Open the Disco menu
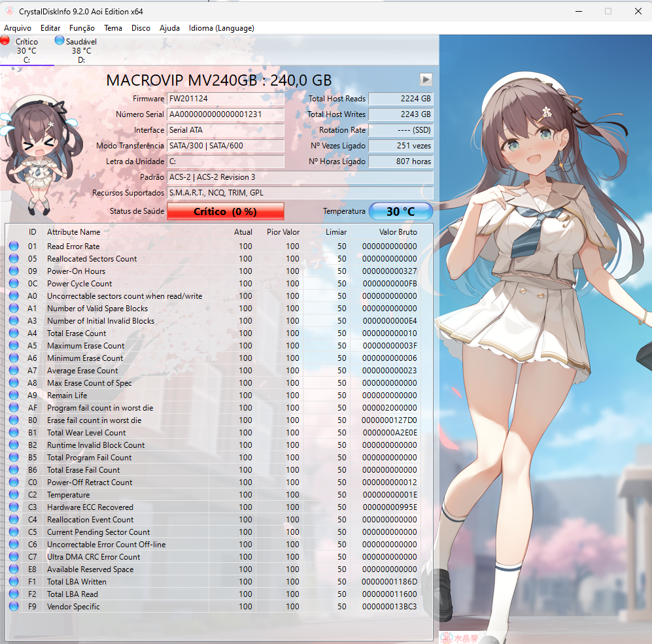Screen dimensions: 652x644 click(141, 28)
